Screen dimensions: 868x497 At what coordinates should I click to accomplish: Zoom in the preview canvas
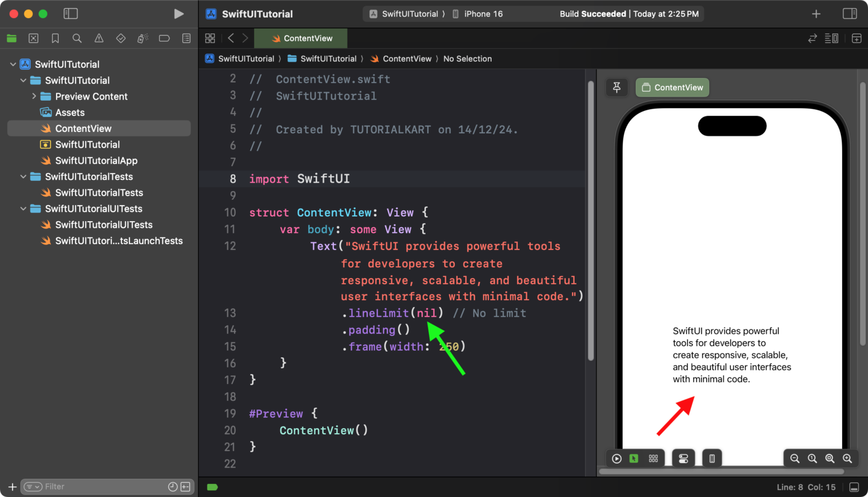pos(847,459)
